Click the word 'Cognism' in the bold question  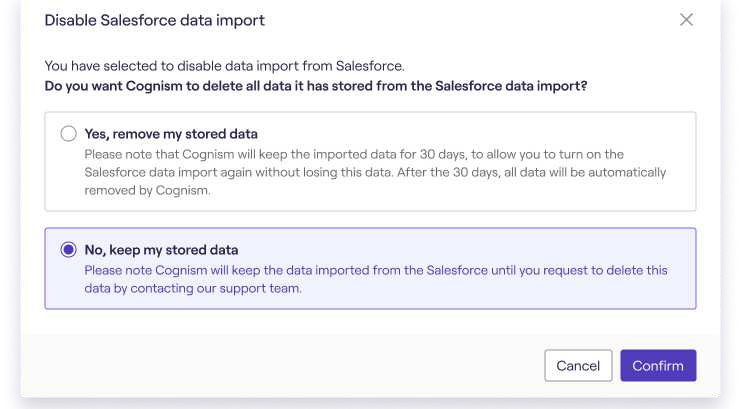click(154, 86)
